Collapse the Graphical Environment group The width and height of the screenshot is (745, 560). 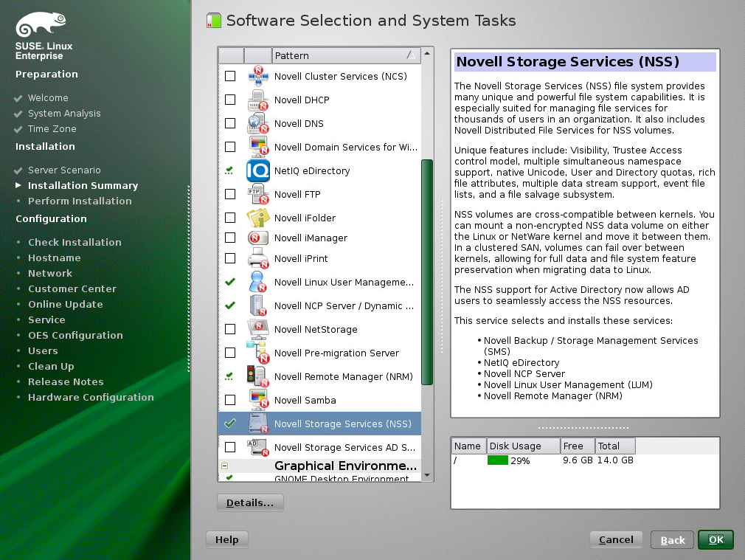pyautogui.click(x=225, y=466)
